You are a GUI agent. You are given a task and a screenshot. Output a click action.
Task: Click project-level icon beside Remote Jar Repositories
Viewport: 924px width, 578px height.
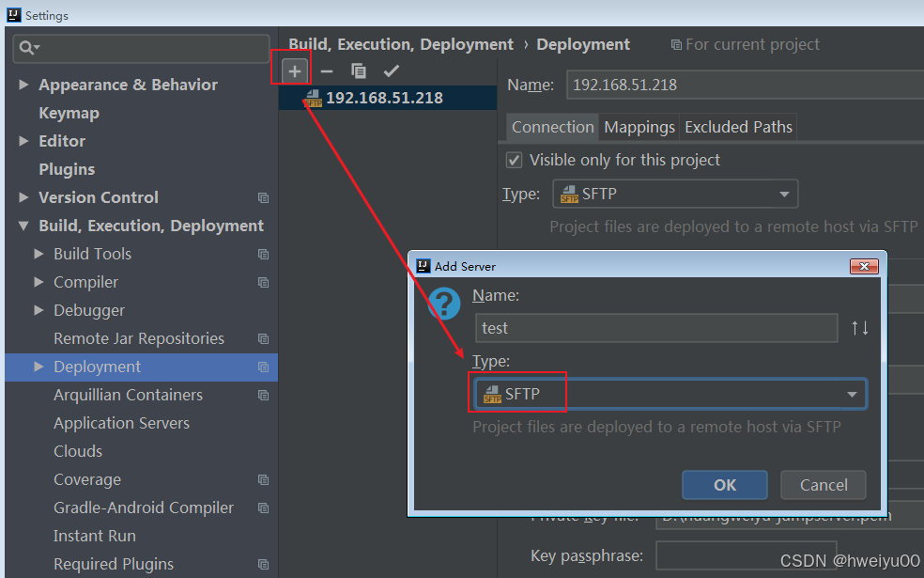pos(264,339)
